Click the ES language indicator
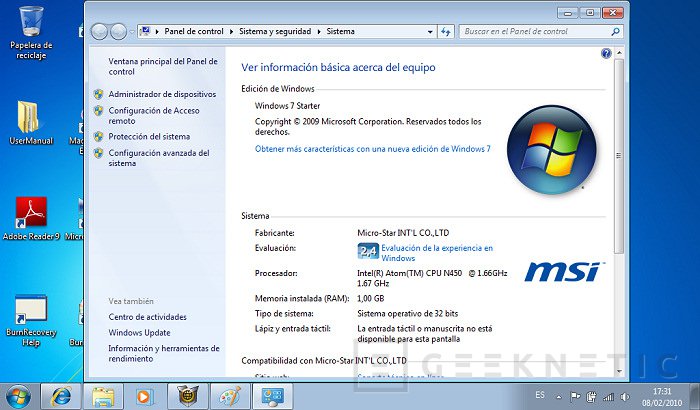Image resolution: width=700 pixels, height=410 pixels. coord(540,395)
